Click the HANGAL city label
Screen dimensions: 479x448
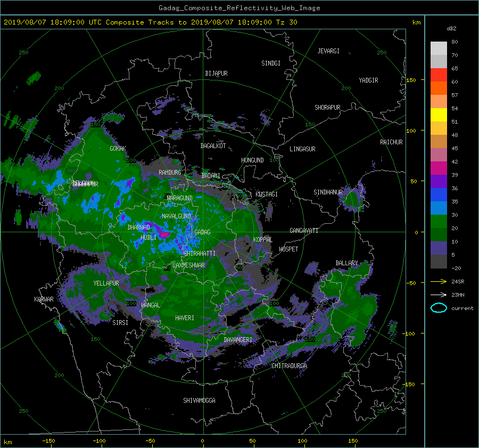tap(150, 305)
